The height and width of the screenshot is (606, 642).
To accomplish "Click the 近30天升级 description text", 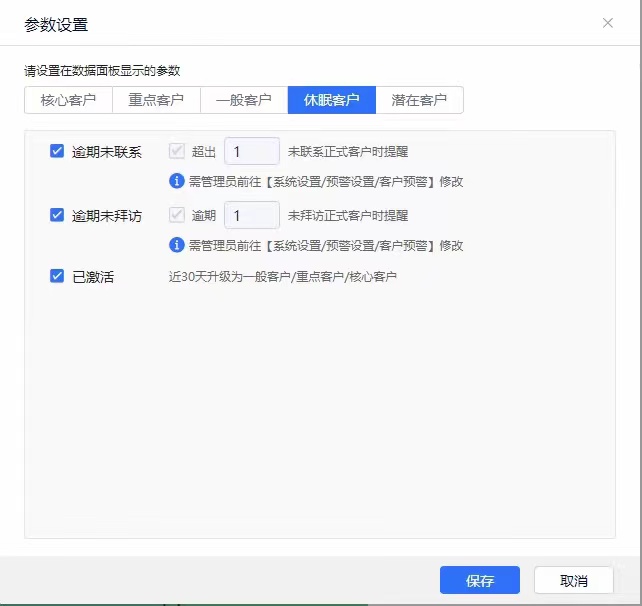I will click(282, 277).
